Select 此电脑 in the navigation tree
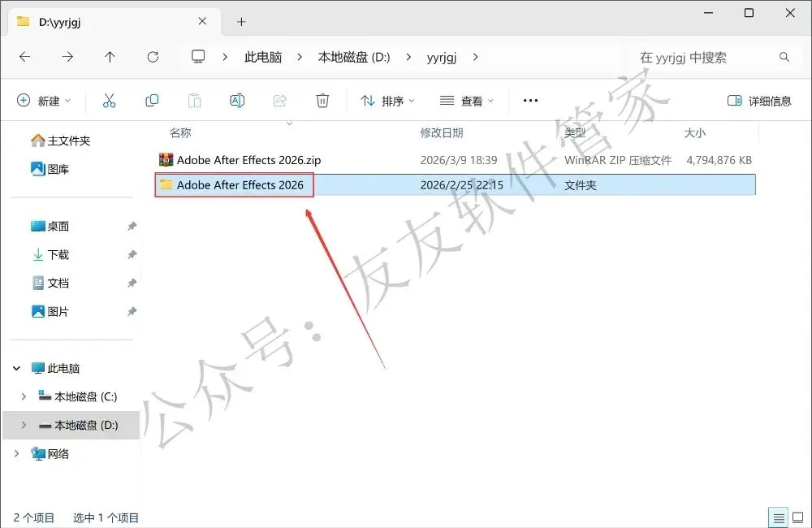Viewport: 812px width, 528px height. pos(55,369)
